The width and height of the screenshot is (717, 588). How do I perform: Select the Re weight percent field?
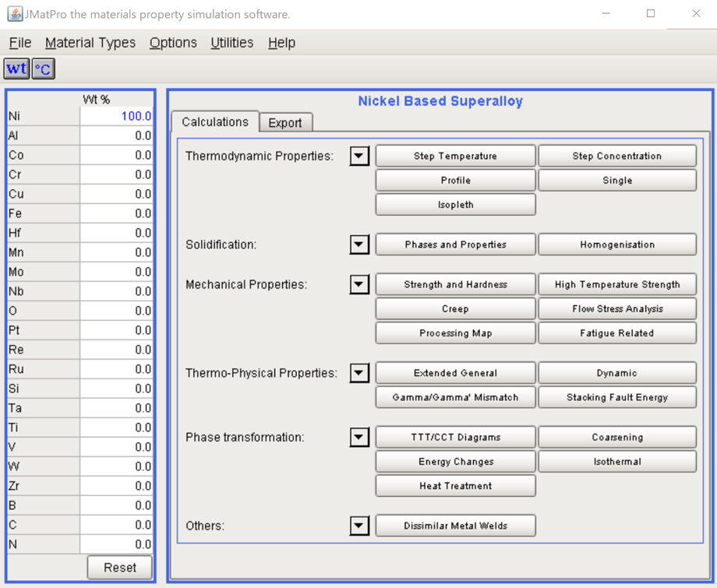(117, 350)
